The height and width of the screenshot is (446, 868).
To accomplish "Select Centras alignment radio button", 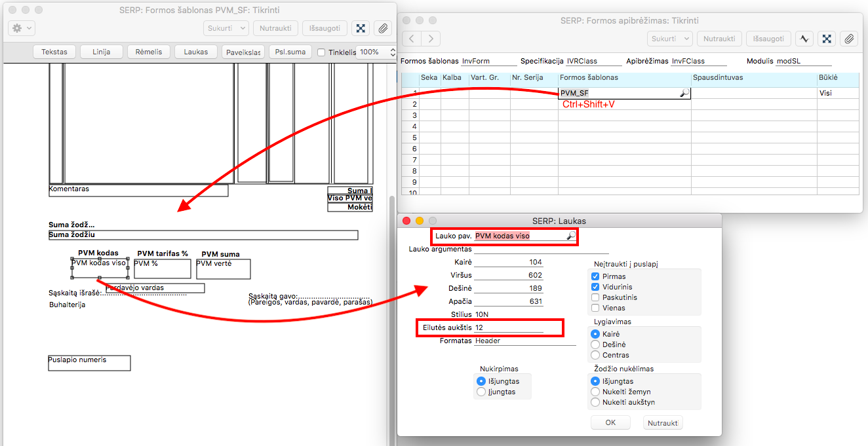I will click(596, 355).
